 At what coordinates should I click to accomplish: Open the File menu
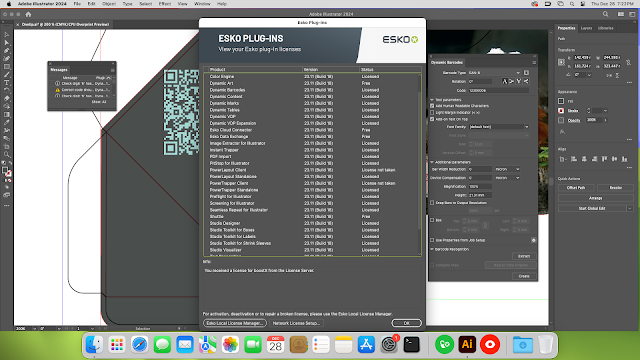(77, 4)
